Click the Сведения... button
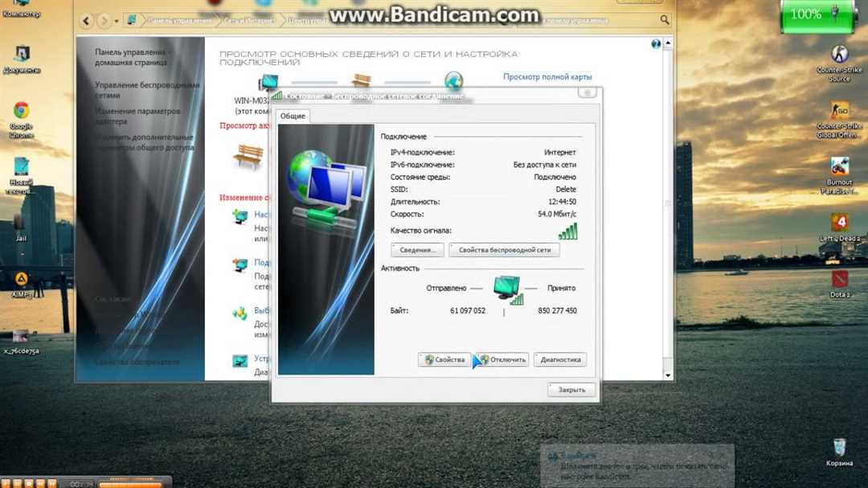The height and width of the screenshot is (488, 868). (x=418, y=250)
